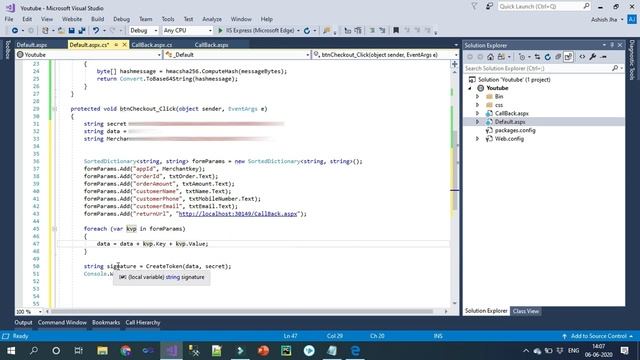Open the Any CPU platform dropdown
The width and height of the screenshot is (640, 360).
click(210, 31)
